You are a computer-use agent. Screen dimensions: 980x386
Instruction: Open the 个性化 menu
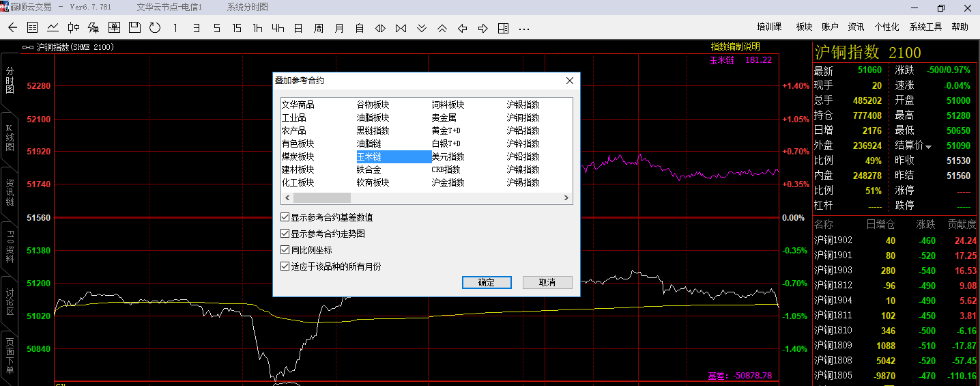coord(887,27)
